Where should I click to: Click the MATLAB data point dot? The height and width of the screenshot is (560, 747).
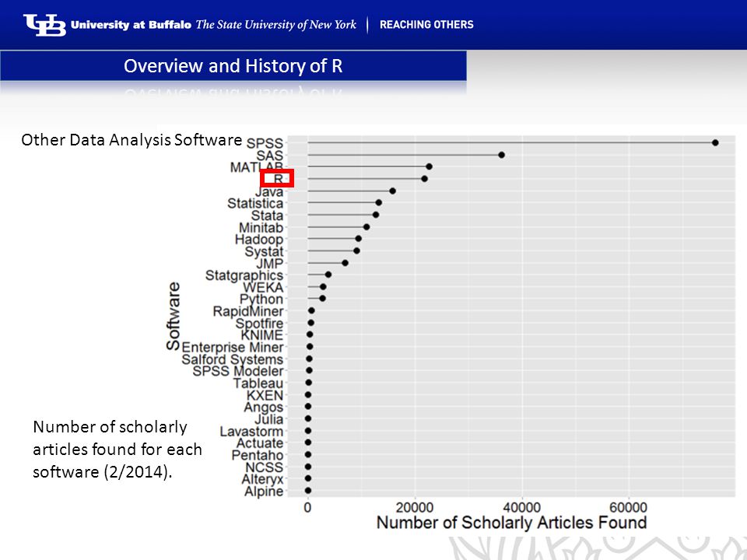coord(429,166)
